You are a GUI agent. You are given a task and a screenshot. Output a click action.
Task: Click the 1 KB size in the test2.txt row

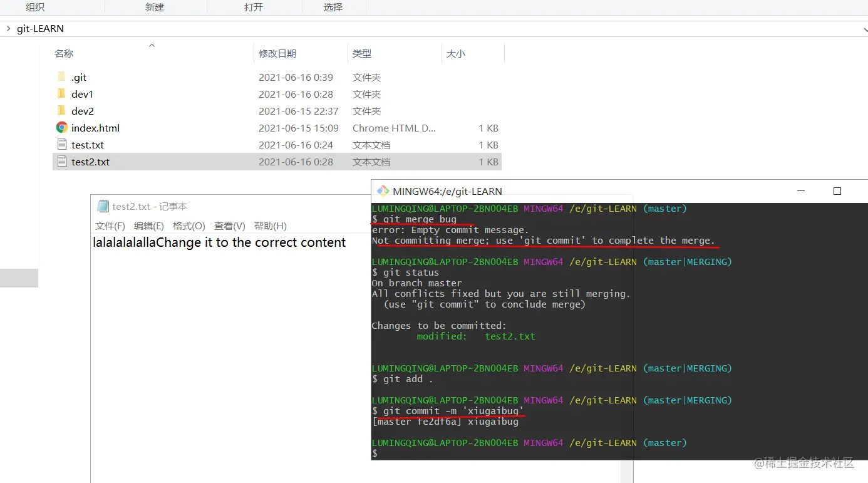point(488,162)
